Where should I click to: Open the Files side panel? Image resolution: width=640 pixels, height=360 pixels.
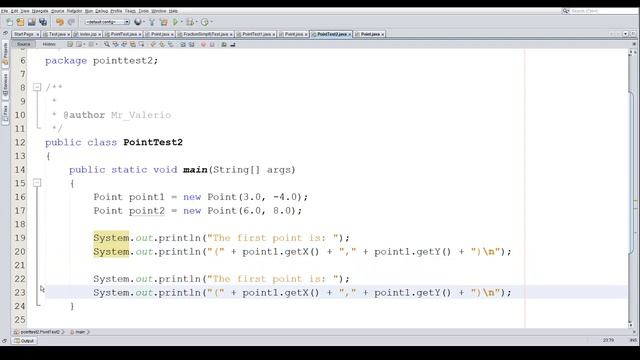click(x=5, y=113)
